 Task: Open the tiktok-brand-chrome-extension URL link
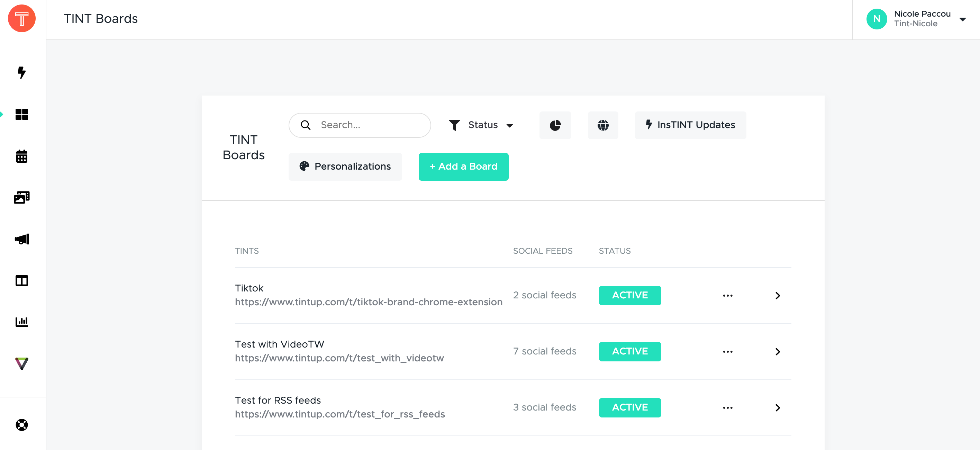[x=368, y=302]
